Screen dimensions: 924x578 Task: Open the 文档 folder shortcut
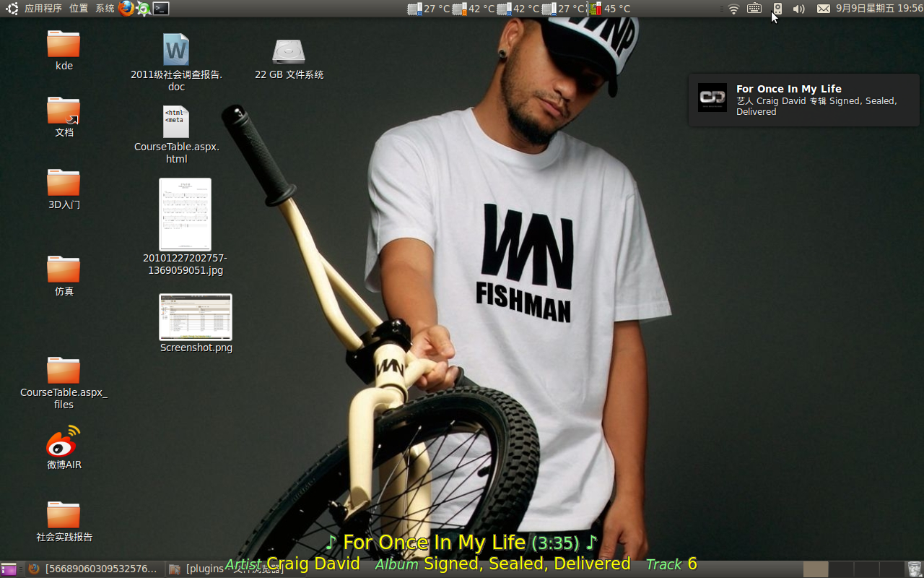pyautogui.click(x=64, y=111)
